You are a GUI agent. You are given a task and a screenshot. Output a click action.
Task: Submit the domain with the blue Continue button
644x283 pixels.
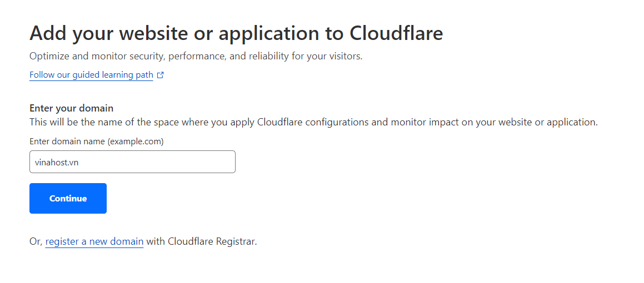point(68,199)
